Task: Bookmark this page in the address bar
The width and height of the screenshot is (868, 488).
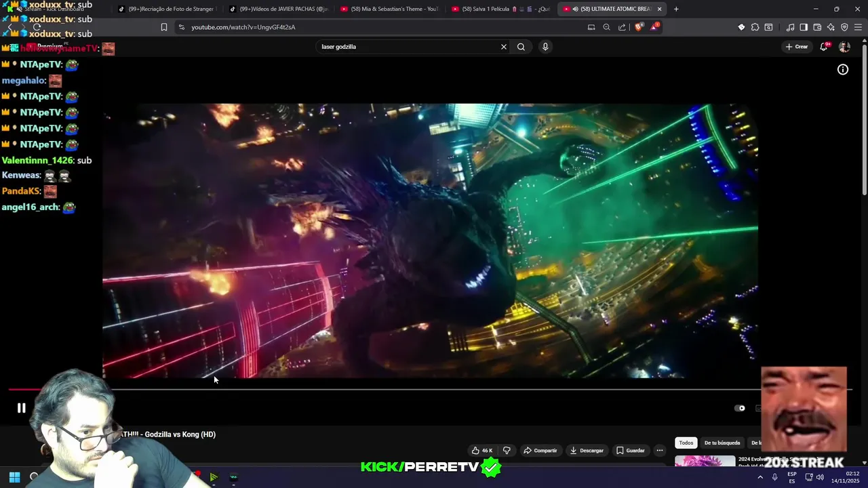Action: 164,27
